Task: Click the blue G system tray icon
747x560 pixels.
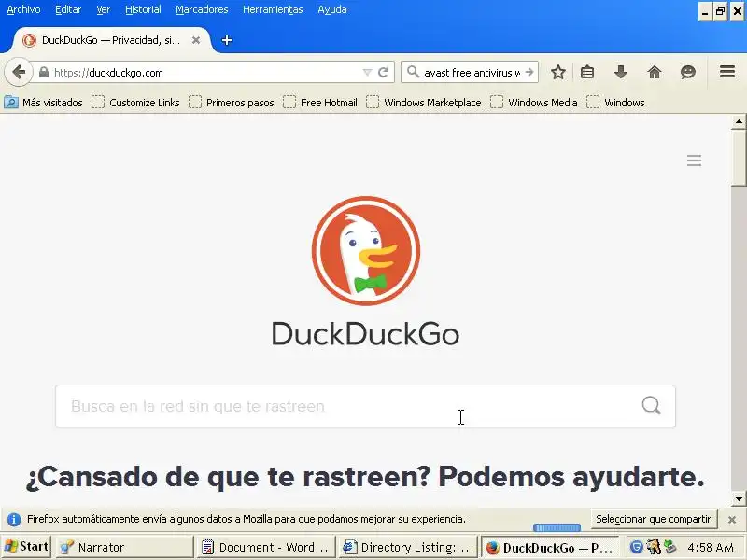Action: point(636,547)
